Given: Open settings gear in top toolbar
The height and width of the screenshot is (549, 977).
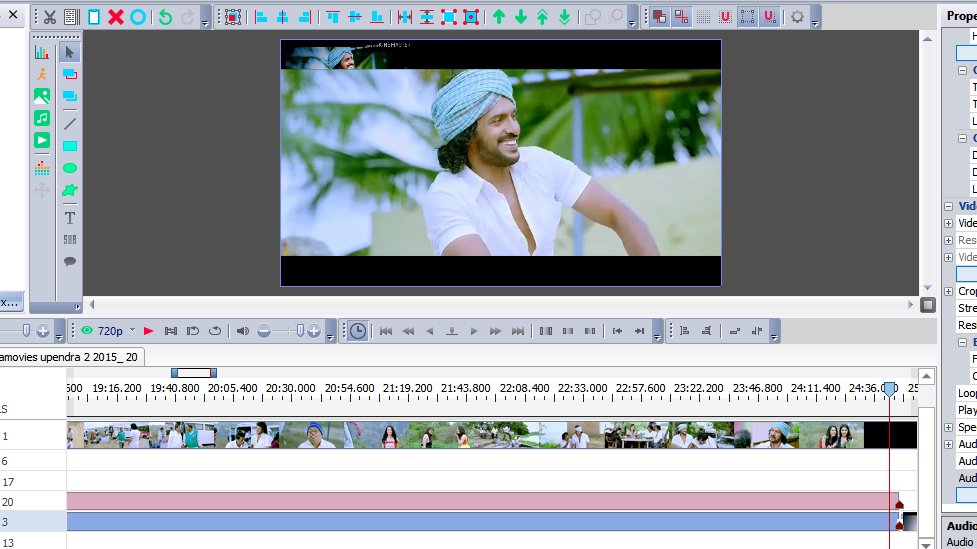Looking at the screenshot, I should pyautogui.click(x=797, y=17).
